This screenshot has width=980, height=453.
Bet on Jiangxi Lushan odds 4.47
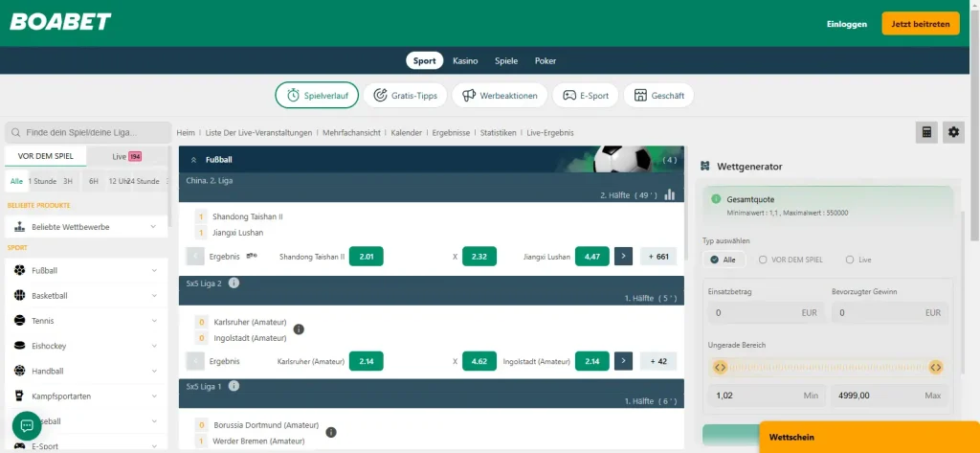[591, 256]
